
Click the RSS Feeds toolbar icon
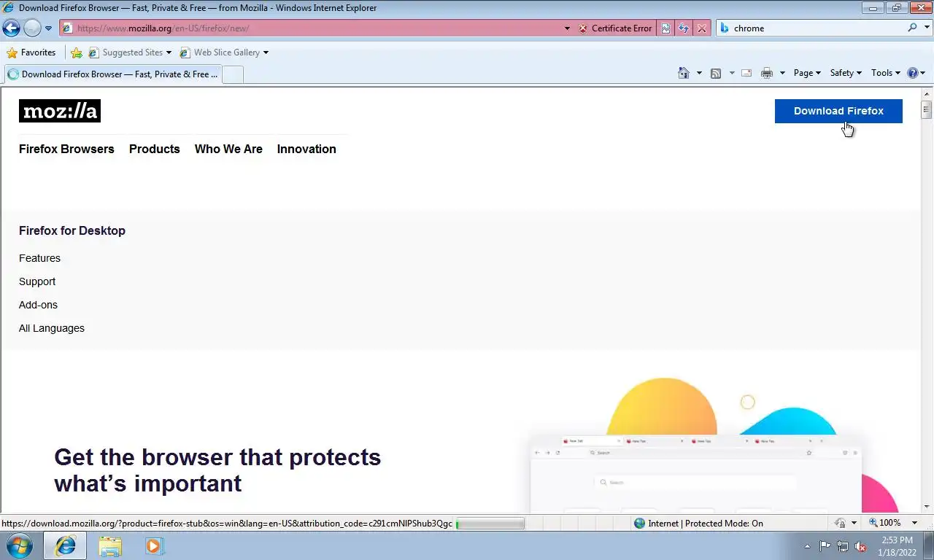click(716, 73)
